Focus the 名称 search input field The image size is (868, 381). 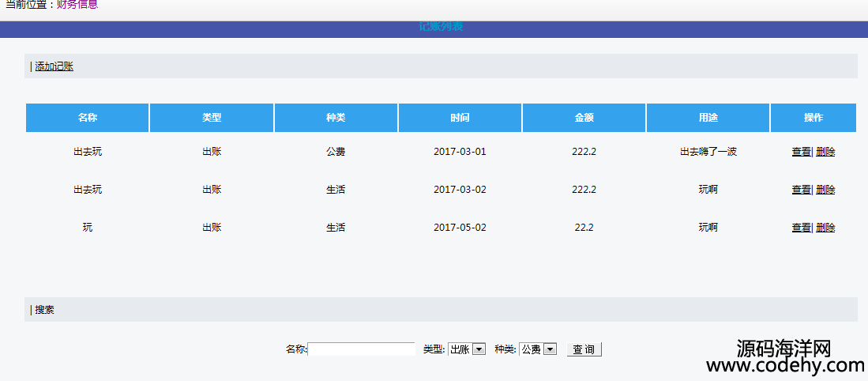point(361,349)
